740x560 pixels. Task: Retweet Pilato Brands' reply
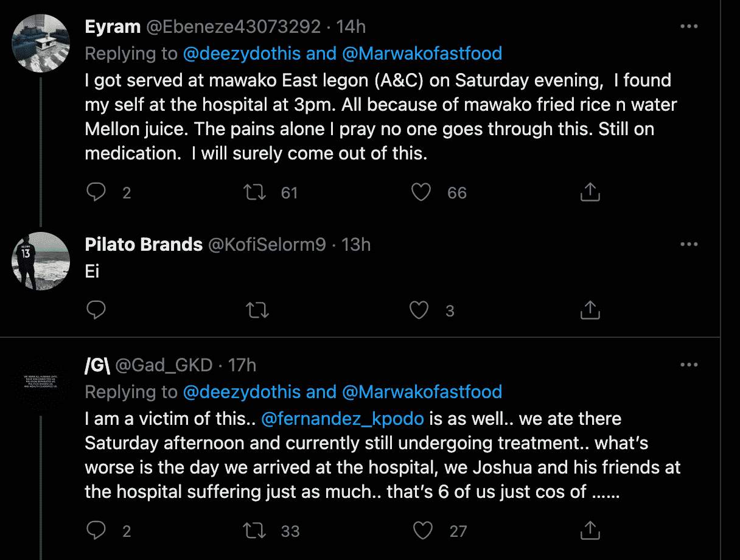click(257, 310)
